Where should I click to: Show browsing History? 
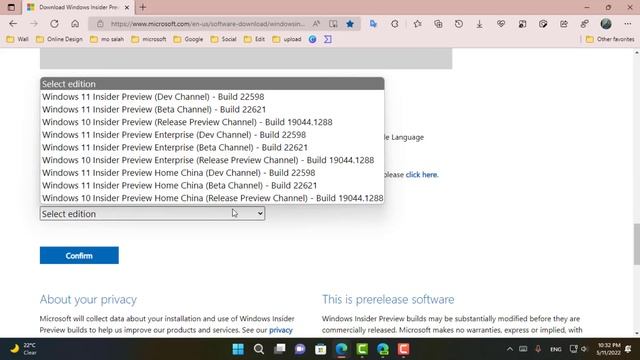[459, 24]
